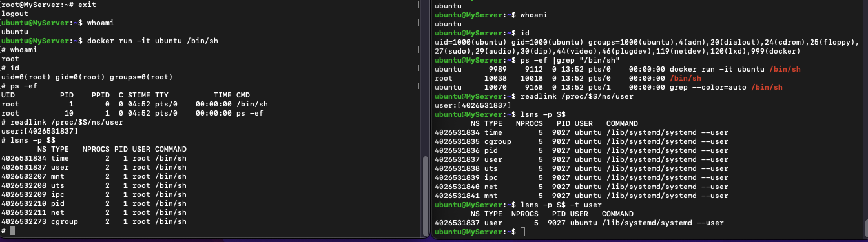Select the '4026532210 pid' namespace row
The width and height of the screenshot is (868, 242).
pyautogui.click(x=94, y=203)
